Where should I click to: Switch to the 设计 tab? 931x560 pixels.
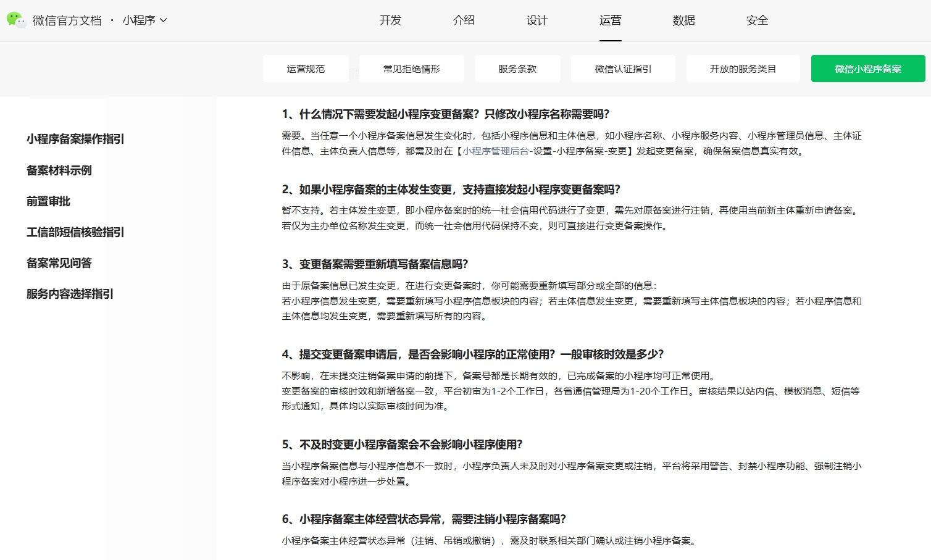pyautogui.click(x=537, y=20)
